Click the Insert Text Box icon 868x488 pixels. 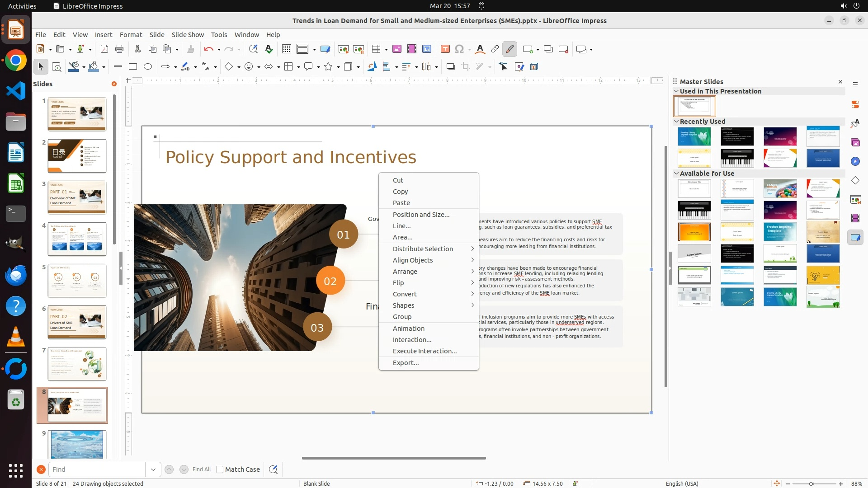(x=445, y=49)
